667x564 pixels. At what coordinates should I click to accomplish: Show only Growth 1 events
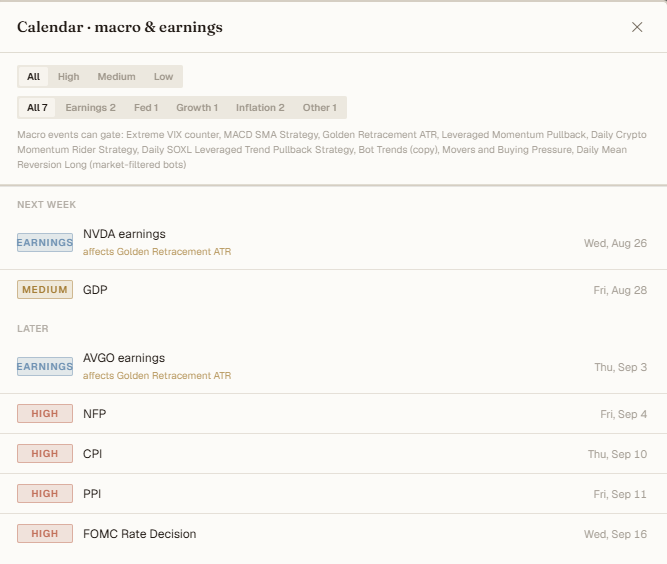197,108
